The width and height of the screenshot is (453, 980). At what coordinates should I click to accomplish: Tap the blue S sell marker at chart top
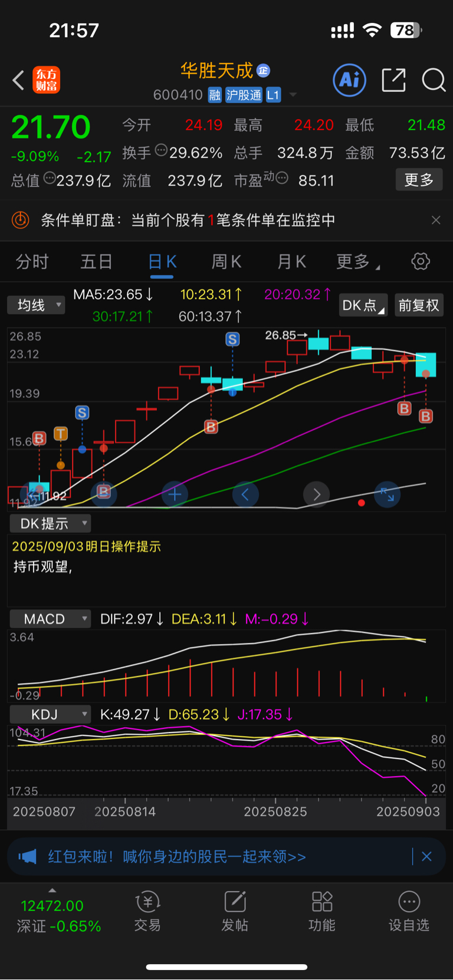232,339
